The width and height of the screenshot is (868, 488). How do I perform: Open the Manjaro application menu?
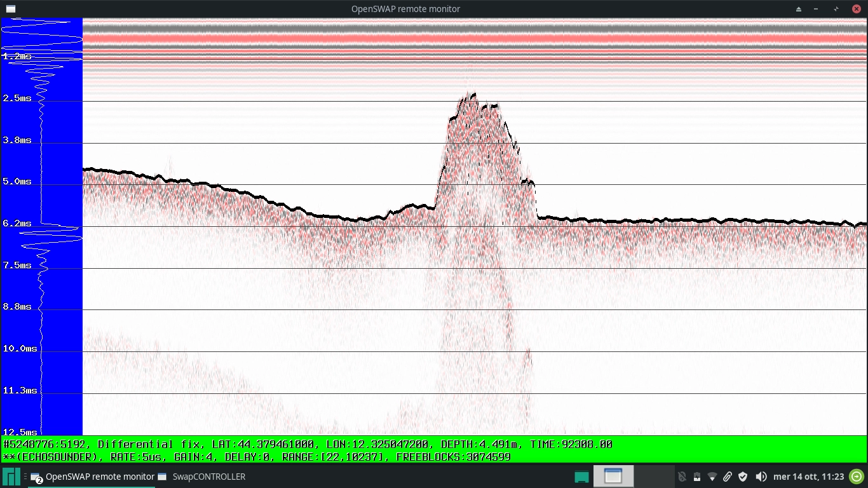[x=11, y=477]
